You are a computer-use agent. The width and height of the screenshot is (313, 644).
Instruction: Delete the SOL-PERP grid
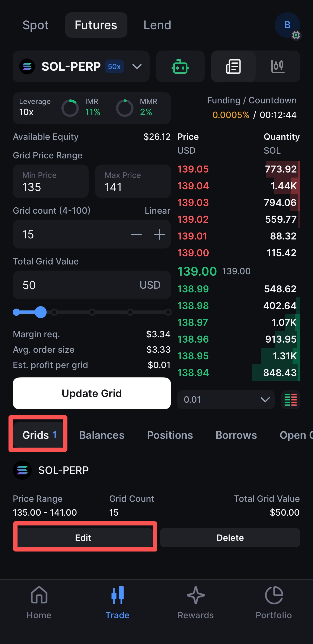230,538
